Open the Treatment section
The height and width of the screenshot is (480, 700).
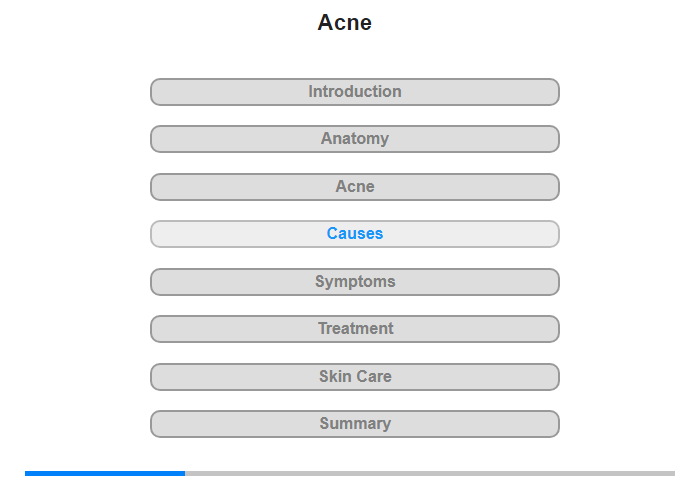click(354, 329)
